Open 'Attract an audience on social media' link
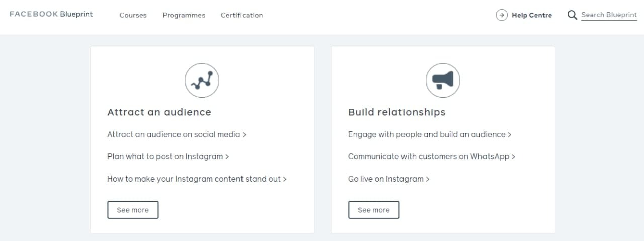644x241 pixels. (x=176, y=134)
